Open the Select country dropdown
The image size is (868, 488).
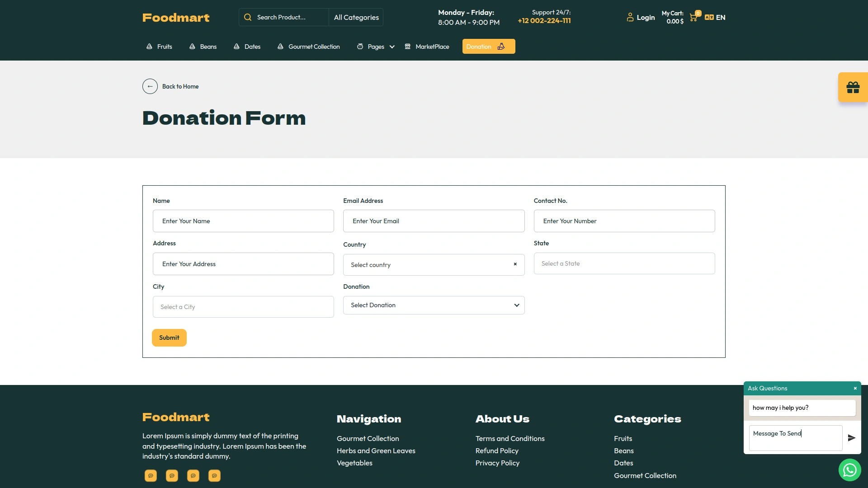427,265
